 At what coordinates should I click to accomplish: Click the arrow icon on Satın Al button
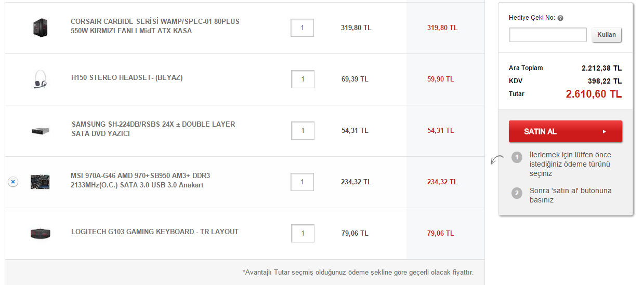[x=604, y=131]
